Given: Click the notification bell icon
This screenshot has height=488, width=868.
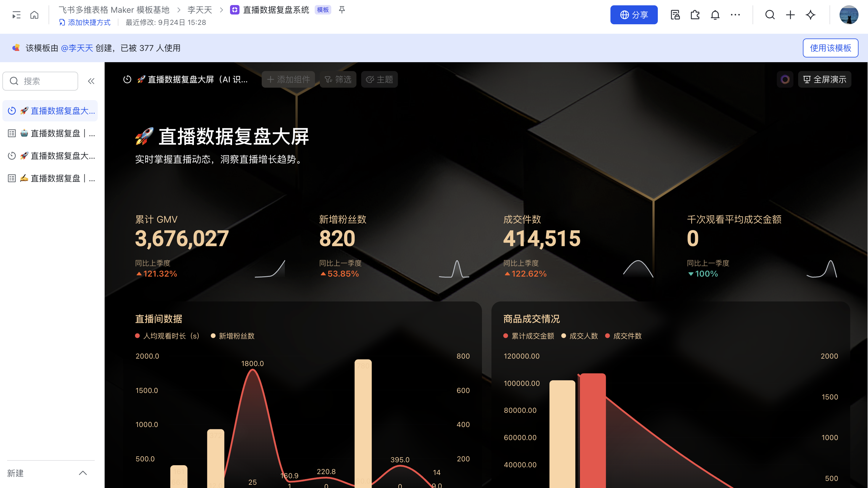Looking at the screenshot, I should [x=715, y=15].
